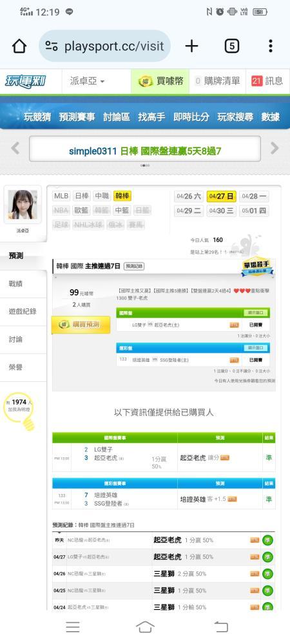Screen dimensions: 290x644
Task: Click the 買噱幣 button
Action: (x=160, y=81)
